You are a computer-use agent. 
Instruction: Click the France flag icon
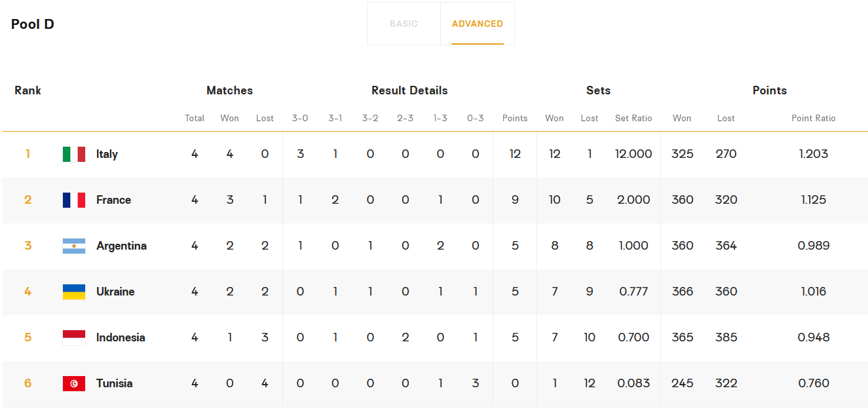(74, 200)
